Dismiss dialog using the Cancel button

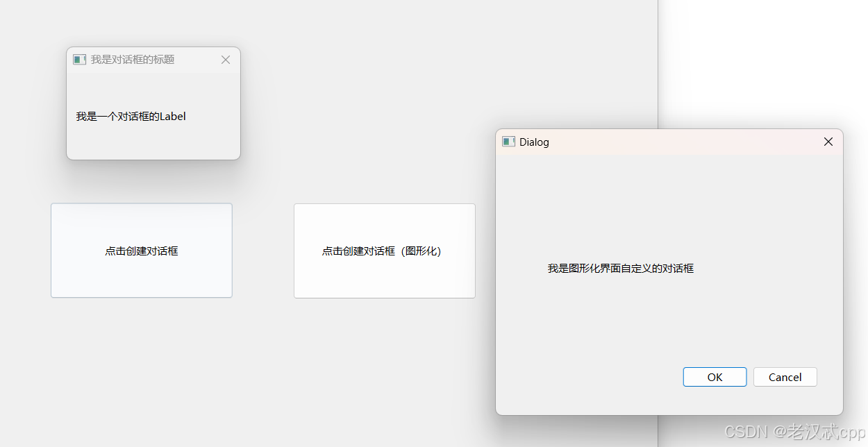[785, 377]
